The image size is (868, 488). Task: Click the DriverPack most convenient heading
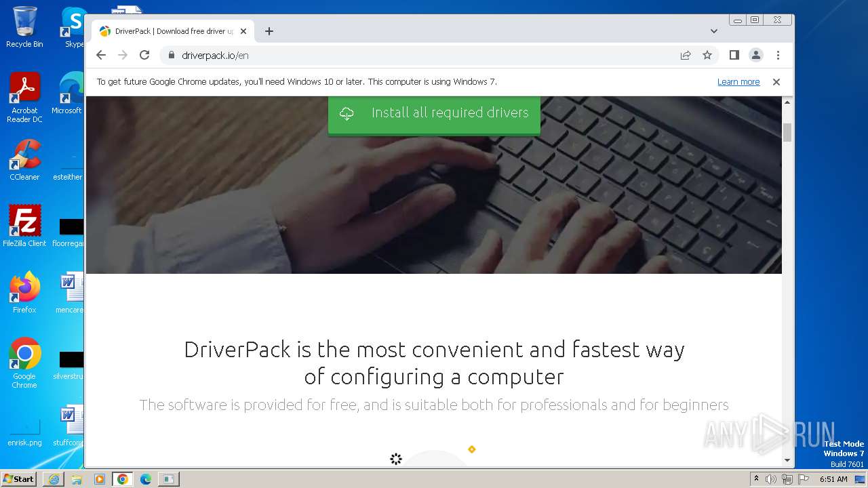pyautogui.click(x=434, y=363)
